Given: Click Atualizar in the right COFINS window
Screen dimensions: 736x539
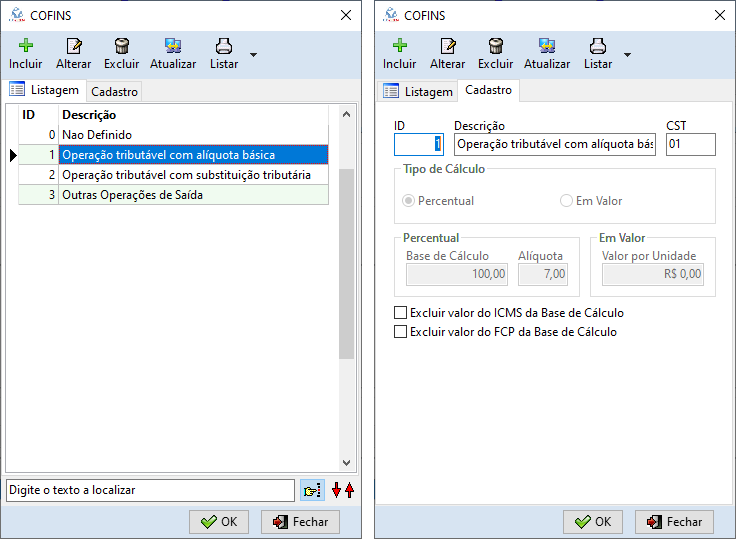Looking at the screenshot, I should (x=547, y=54).
